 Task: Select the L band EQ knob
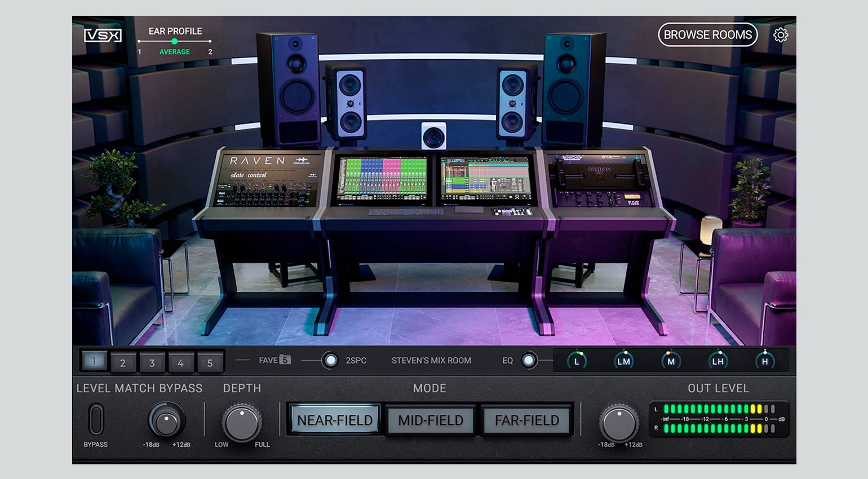coord(576,361)
